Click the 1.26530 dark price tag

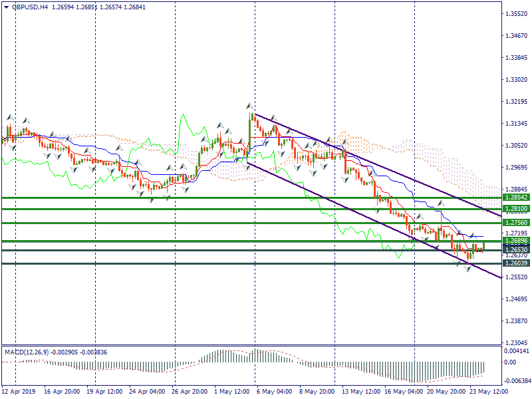coord(516,250)
